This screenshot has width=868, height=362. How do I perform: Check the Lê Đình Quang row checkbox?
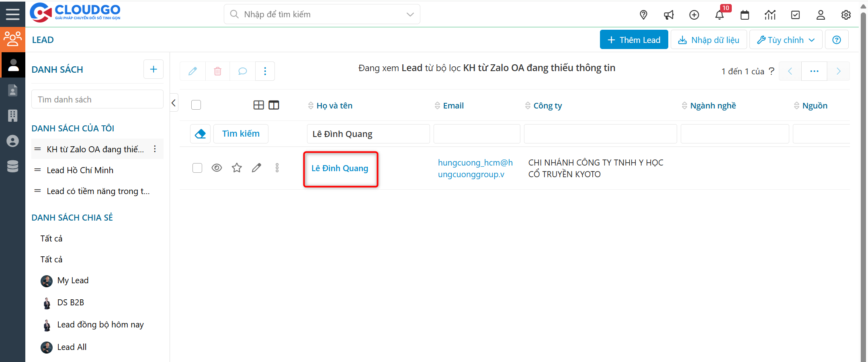[197, 168]
